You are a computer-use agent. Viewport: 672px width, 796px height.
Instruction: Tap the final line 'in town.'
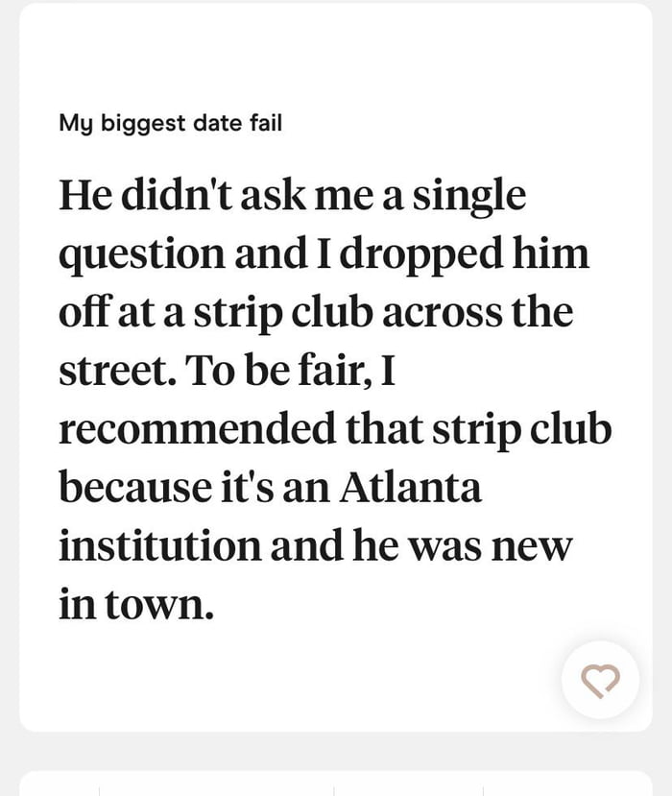[x=135, y=605]
